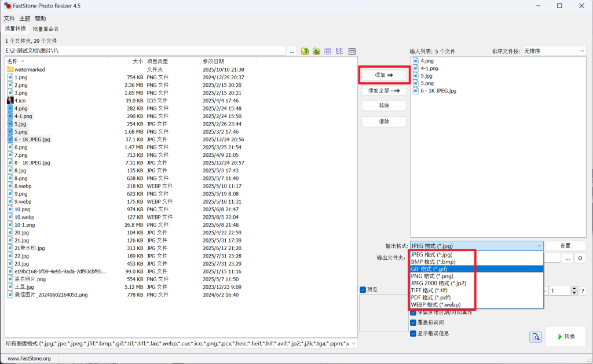This screenshot has height=364, width=593.
Task: Go up one folder level icon
Action: pos(305,52)
